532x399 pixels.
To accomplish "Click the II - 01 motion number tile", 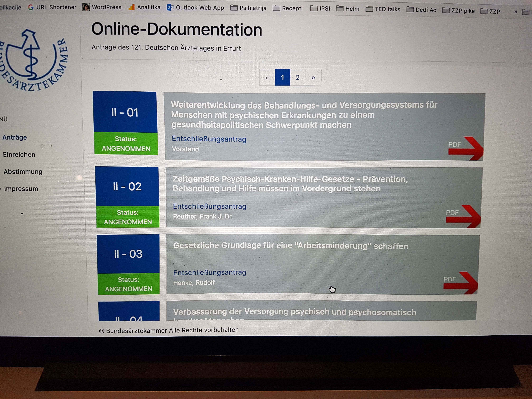I will point(125,112).
